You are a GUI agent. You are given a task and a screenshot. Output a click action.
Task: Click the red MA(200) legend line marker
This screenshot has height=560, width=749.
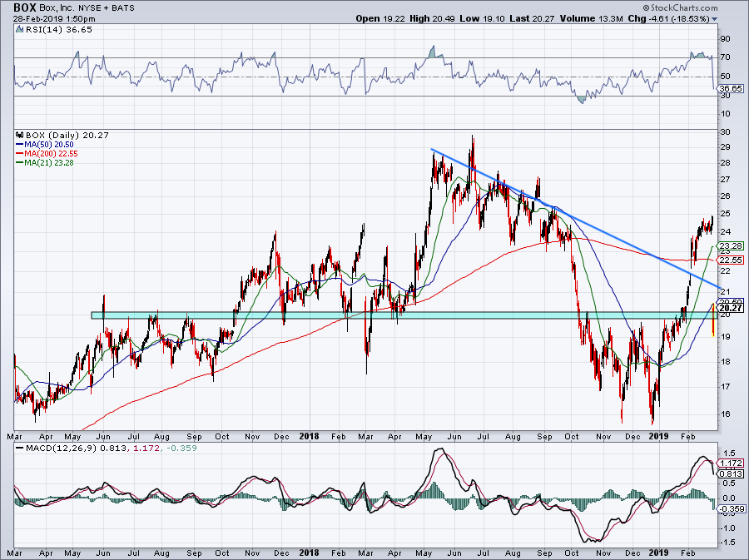(20, 154)
